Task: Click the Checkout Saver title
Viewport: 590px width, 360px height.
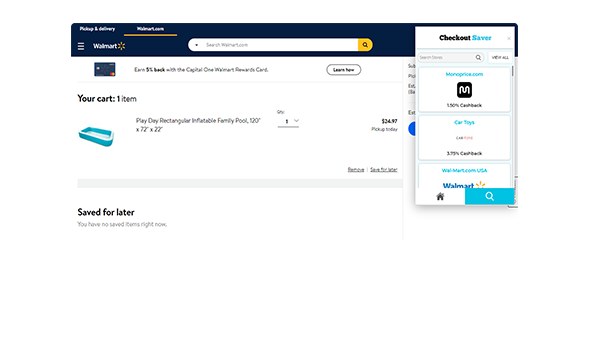Action: pyautogui.click(x=465, y=38)
